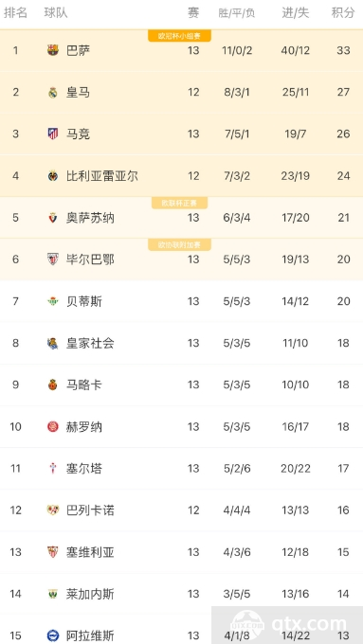Click the 欧联杯正赛 badge label
The image size is (363, 644).
(x=180, y=203)
